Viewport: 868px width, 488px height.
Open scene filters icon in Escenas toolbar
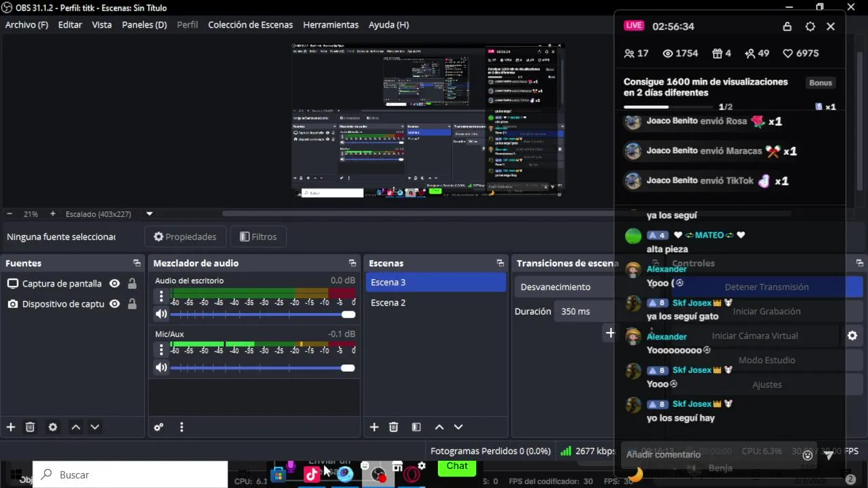[x=416, y=427]
